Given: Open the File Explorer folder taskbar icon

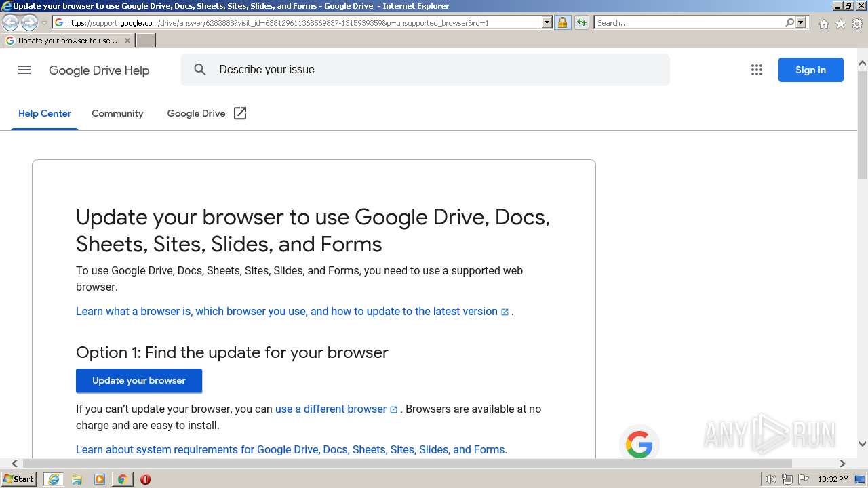Looking at the screenshot, I should [x=77, y=479].
